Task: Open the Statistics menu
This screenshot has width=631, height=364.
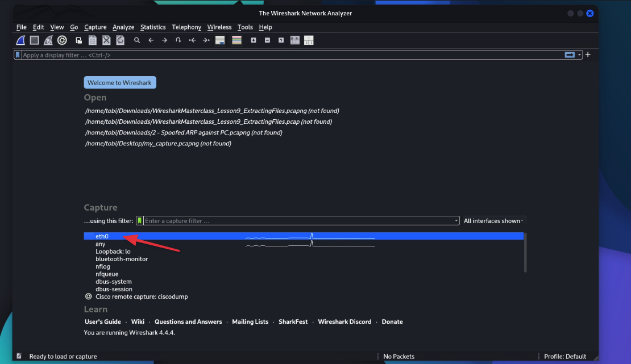Action: (153, 27)
